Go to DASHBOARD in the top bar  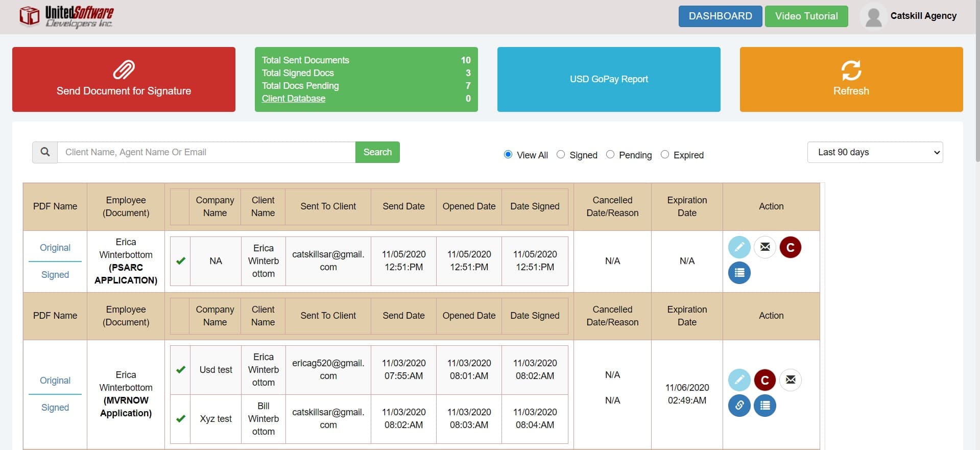pyautogui.click(x=720, y=16)
